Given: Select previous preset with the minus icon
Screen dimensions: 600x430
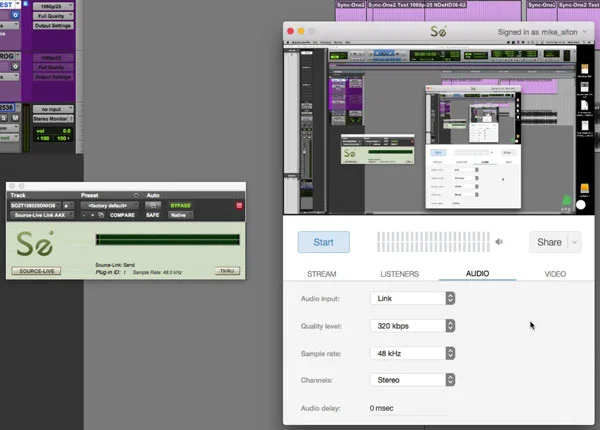Looking at the screenshot, I should (84, 215).
